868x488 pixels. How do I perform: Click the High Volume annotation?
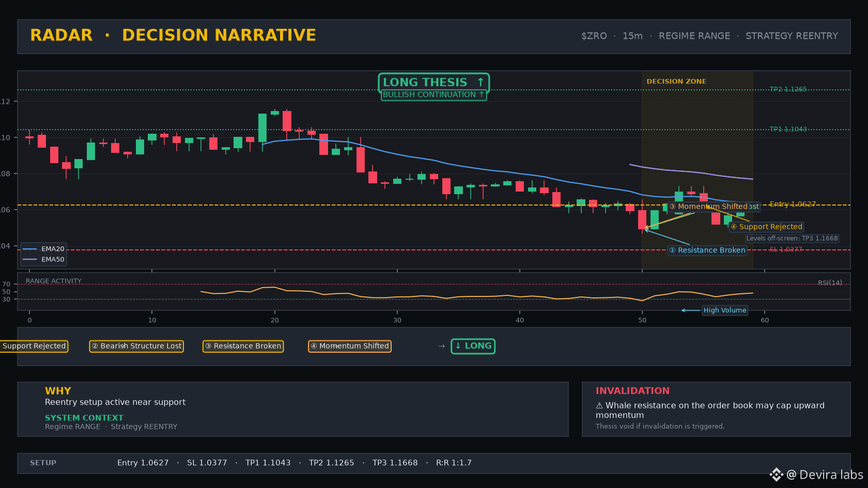725,310
